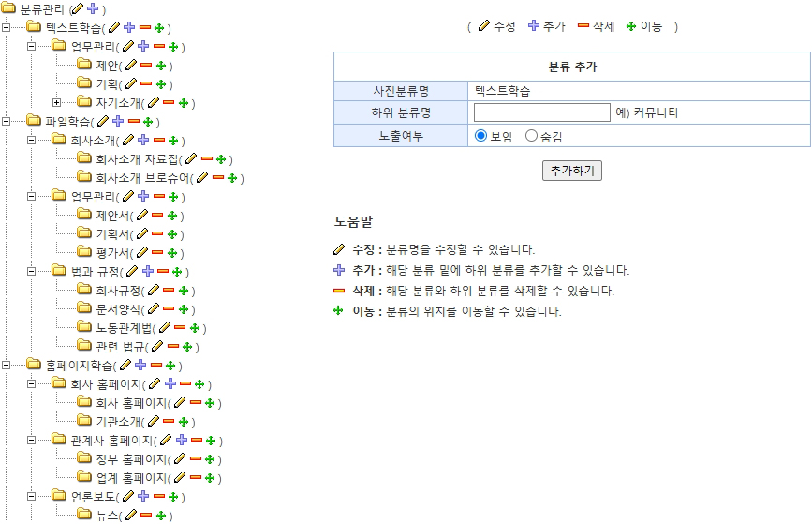Click the edit pencil for 기획
This screenshot has width=812, height=524.
point(131,83)
